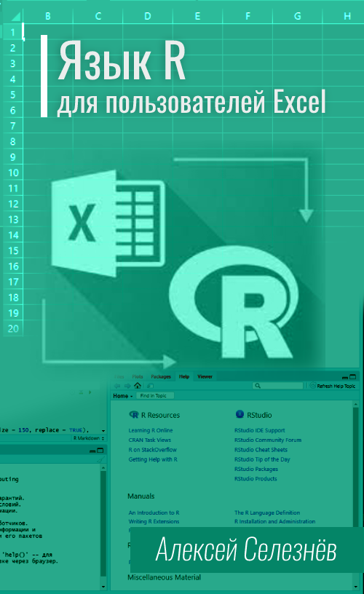Image resolution: width=364 pixels, height=594 pixels.
Task: Select all cells via corner triangle
Action: coord(15,16)
